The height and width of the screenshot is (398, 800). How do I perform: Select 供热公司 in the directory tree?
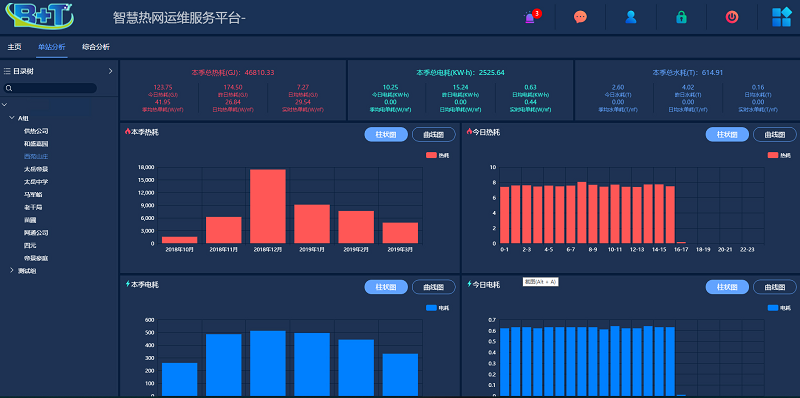tap(36, 131)
